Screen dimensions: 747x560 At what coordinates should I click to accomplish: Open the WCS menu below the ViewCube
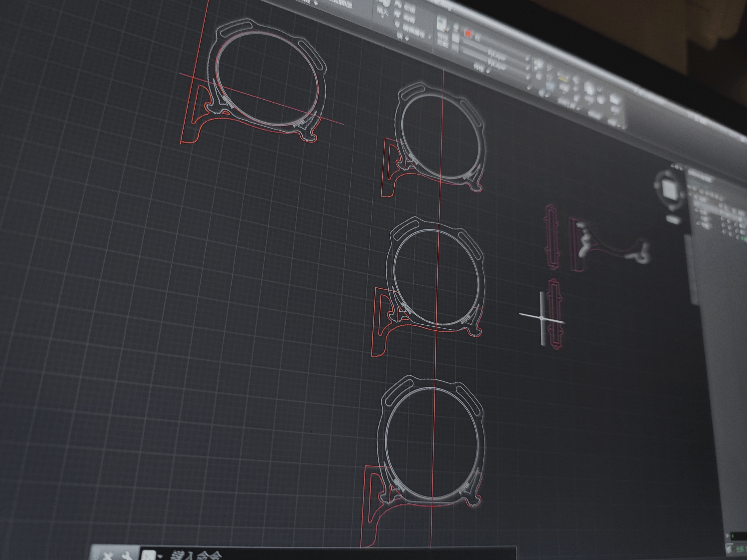(673, 220)
